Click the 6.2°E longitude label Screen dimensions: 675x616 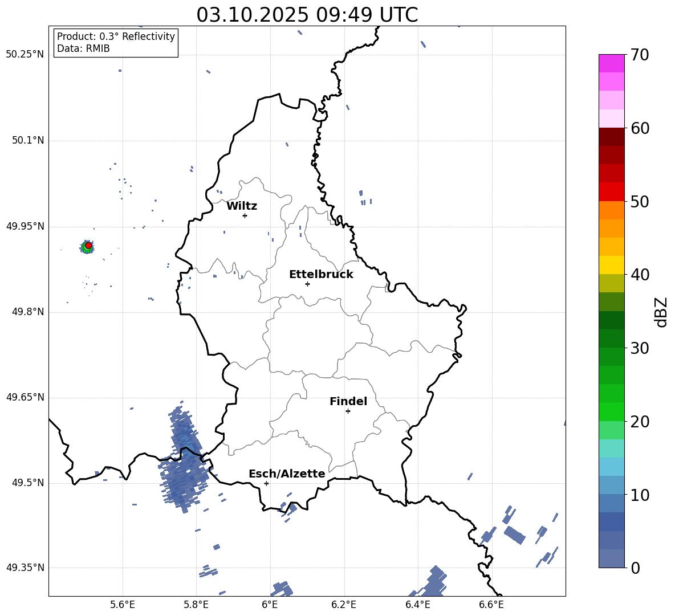(x=344, y=605)
